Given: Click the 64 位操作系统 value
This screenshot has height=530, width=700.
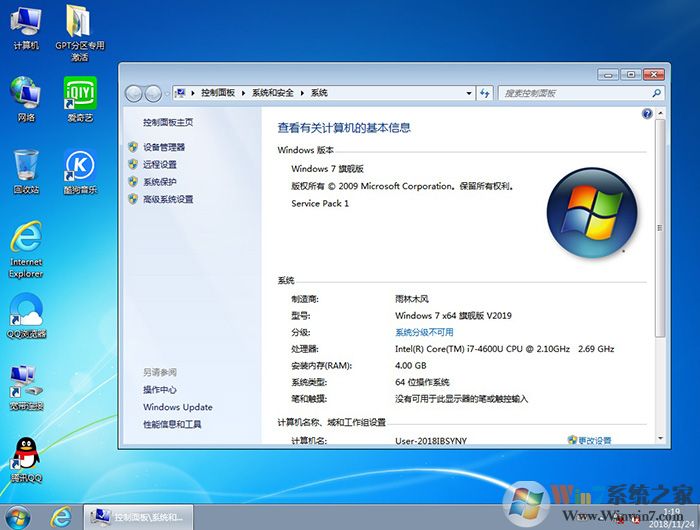Looking at the screenshot, I should coord(422,382).
